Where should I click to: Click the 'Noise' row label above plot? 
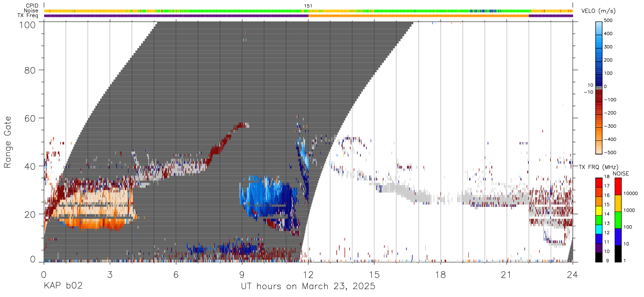pos(31,10)
